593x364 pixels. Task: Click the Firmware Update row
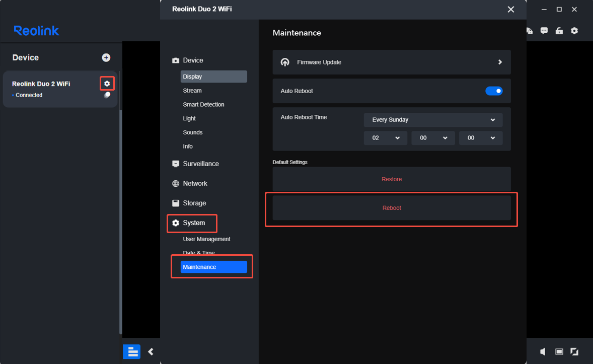[392, 62]
